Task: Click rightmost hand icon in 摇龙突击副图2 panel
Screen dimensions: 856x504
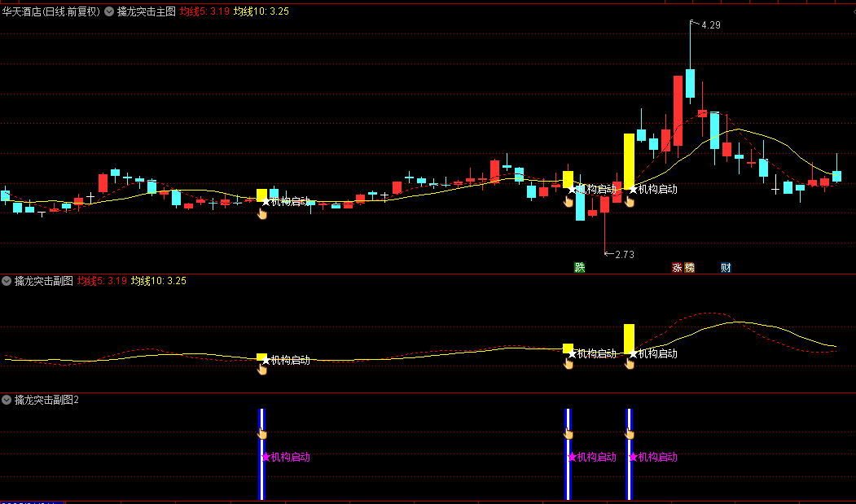Action: tap(630, 433)
